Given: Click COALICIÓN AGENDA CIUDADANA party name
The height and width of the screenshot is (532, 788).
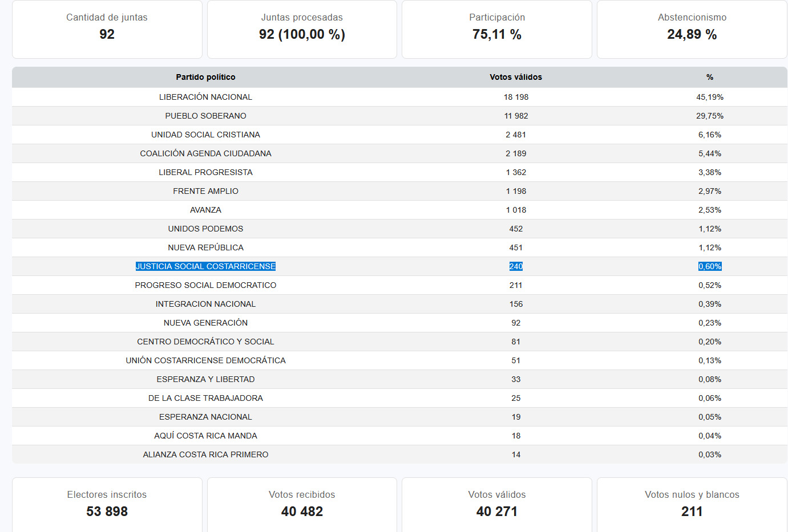Looking at the screenshot, I should click(x=205, y=153).
